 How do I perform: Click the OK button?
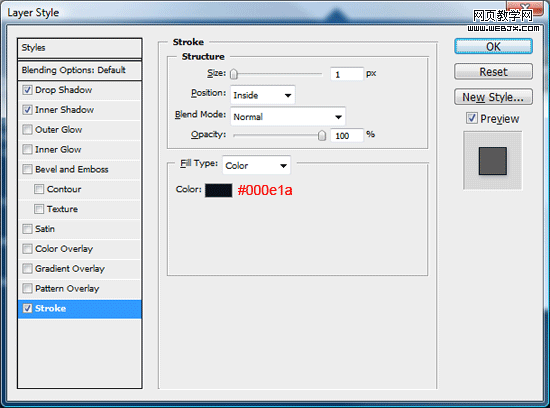[494, 47]
